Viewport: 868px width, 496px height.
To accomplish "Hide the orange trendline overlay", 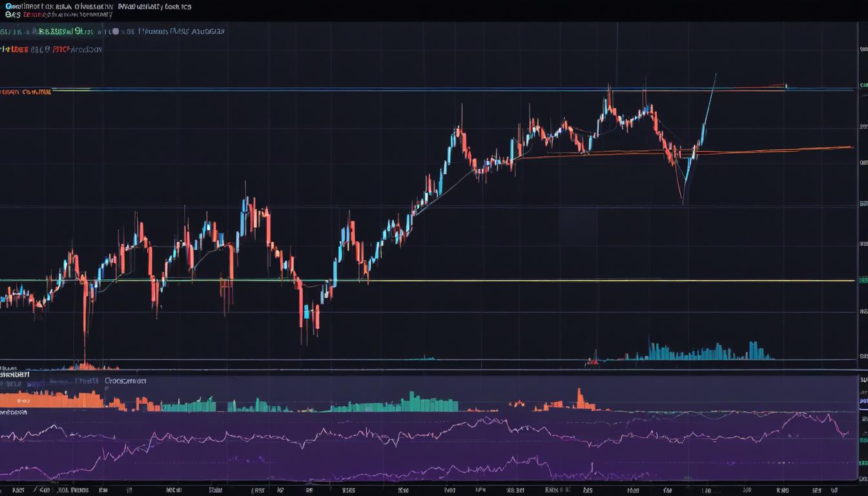I will click(743, 149).
